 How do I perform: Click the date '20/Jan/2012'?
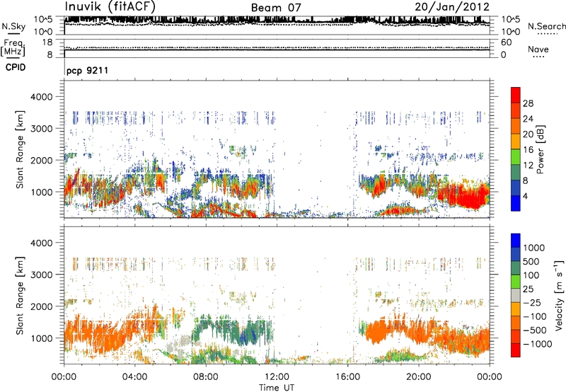coord(452,7)
